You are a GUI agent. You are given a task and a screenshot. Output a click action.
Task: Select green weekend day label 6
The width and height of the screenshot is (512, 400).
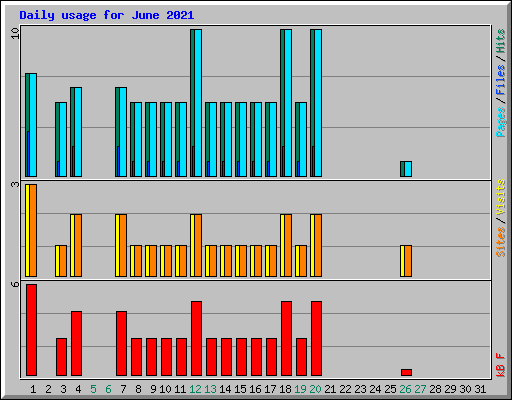pyautogui.click(x=108, y=389)
